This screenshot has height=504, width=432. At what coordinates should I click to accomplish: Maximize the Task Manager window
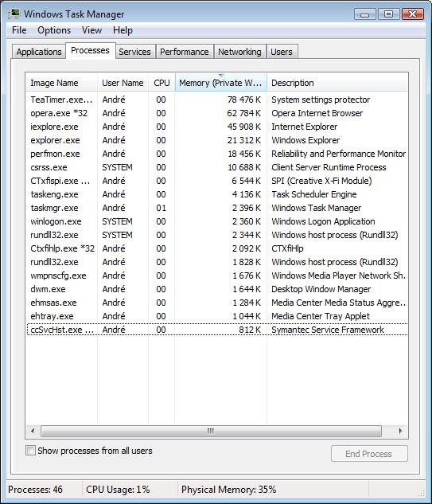(x=388, y=14)
